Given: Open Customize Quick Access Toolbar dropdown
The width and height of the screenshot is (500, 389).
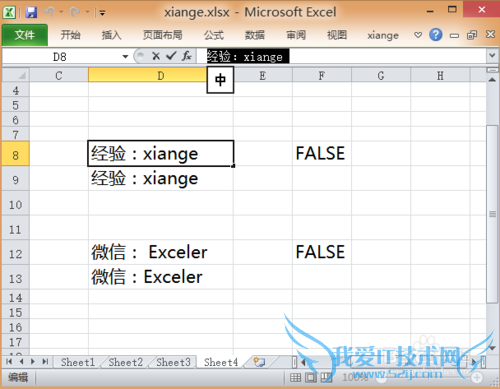Looking at the screenshot, I should pyautogui.click(x=102, y=13).
